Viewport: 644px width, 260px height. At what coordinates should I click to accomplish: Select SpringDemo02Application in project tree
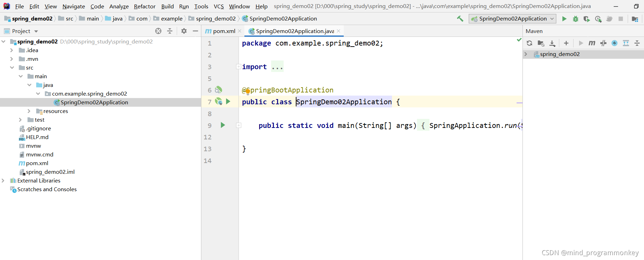[94, 102]
